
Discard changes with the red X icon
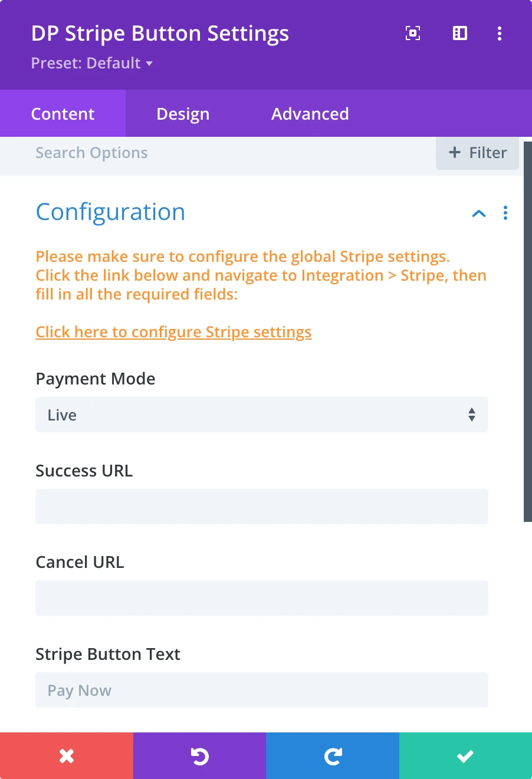pos(67,756)
